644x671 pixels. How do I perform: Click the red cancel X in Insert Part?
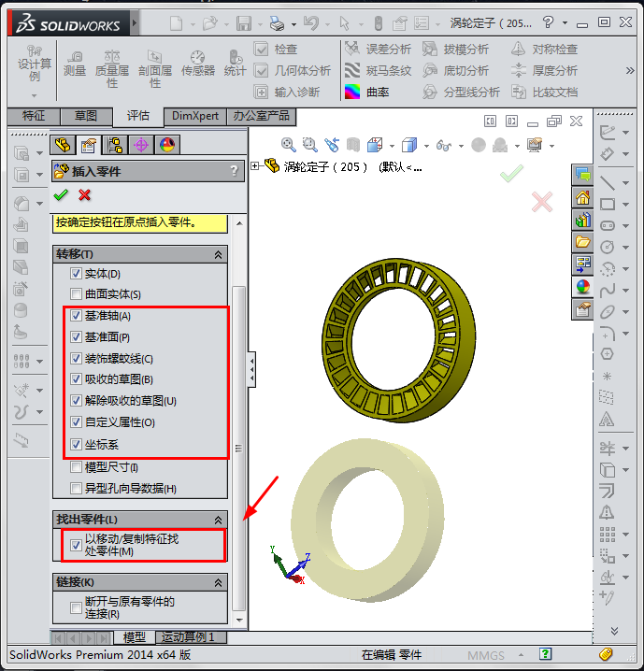(x=85, y=194)
